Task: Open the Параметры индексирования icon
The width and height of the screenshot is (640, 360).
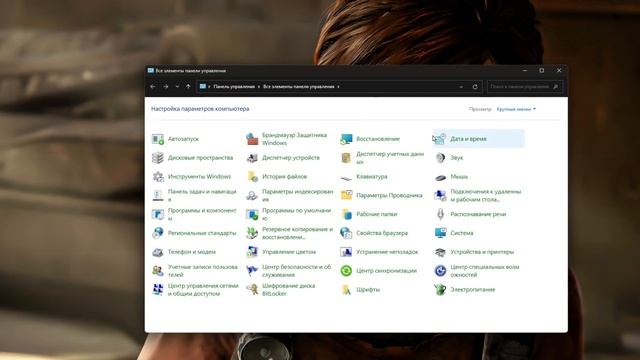Action: pos(252,196)
